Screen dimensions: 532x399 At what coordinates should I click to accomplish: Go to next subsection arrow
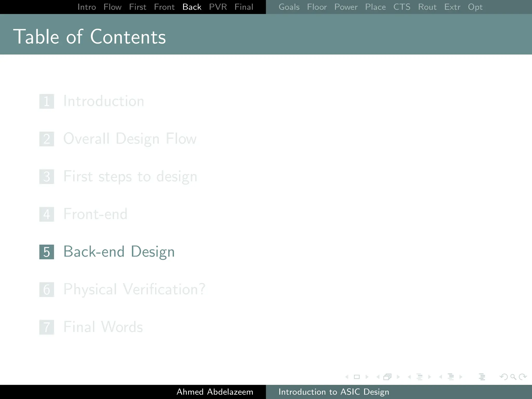430,377
